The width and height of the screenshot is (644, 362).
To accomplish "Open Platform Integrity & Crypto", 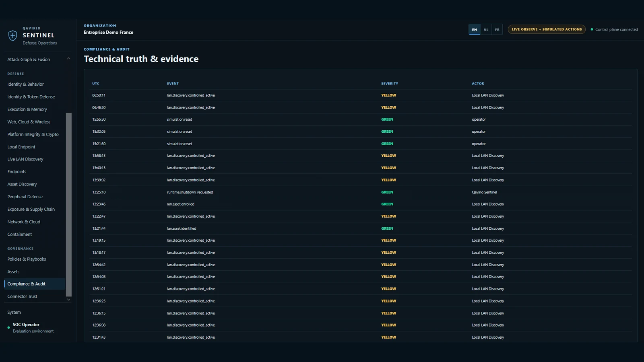I will click(33, 134).
